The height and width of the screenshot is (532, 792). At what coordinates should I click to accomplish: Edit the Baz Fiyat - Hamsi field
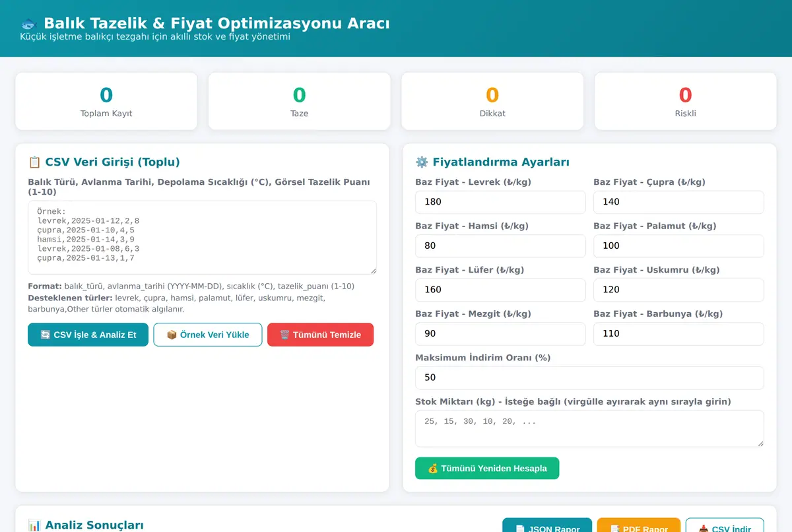pyautogui.click(x=500, y=246)
